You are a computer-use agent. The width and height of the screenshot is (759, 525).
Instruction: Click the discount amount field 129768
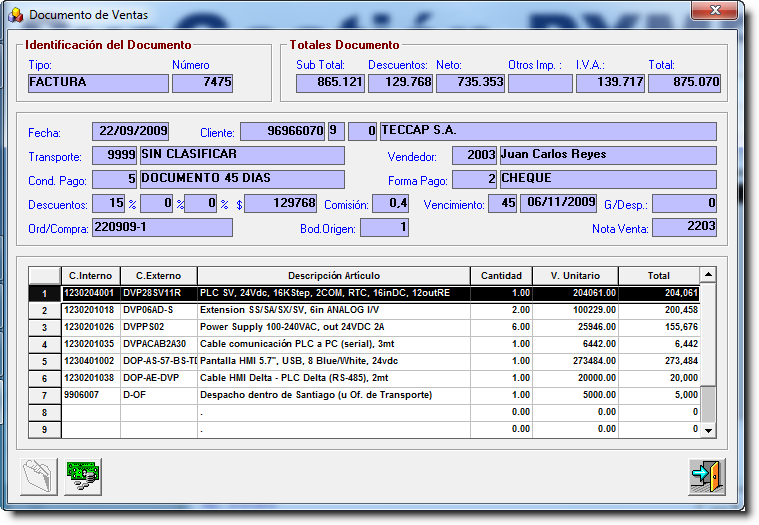pyautogui.click(x=281, y=204)
